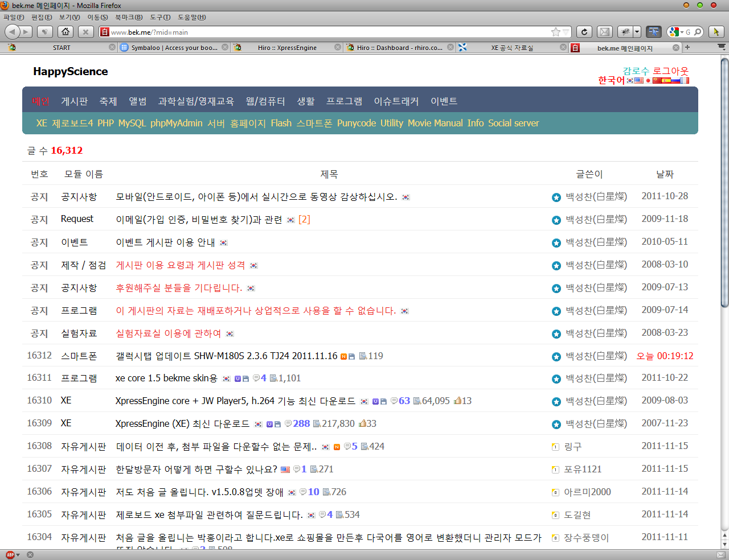Click author 링구 name
Screen dimensions: 729x560
pos(573,447)
